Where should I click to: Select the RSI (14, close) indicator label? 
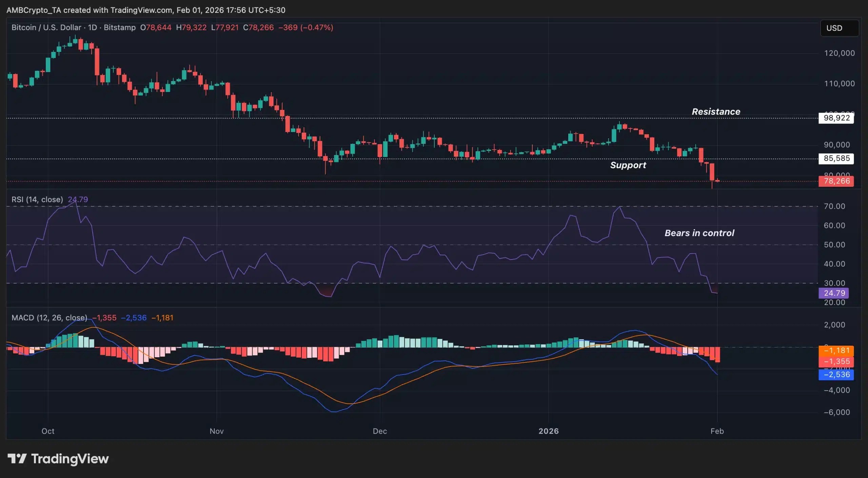(37, 199)
